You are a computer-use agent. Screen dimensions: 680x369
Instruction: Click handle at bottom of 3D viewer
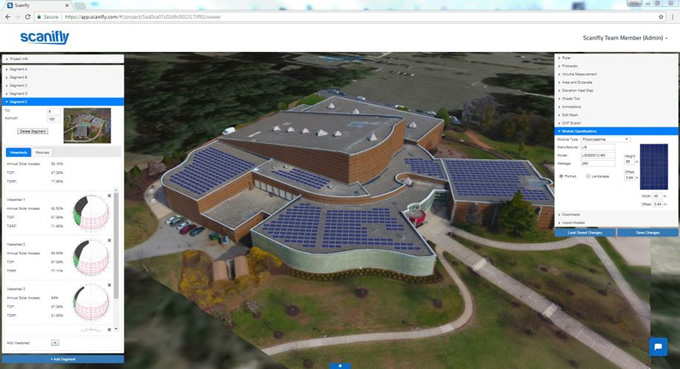coord(340,366)
